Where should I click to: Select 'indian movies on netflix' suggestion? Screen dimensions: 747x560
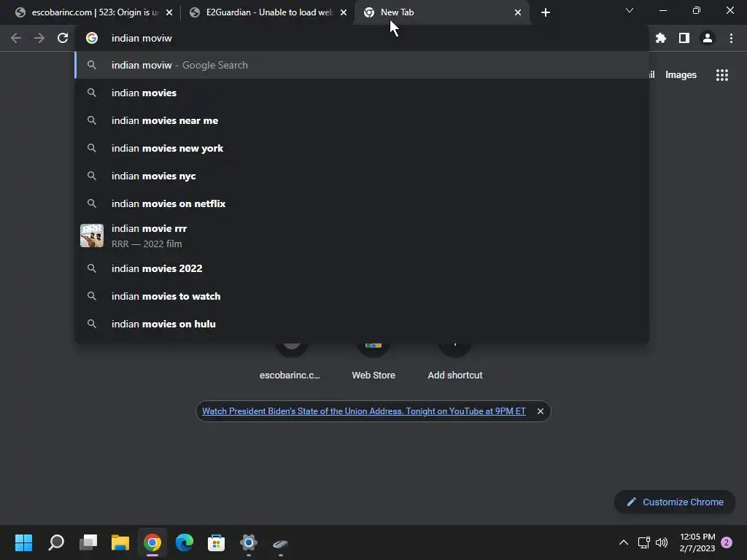[x=362, y=203]
